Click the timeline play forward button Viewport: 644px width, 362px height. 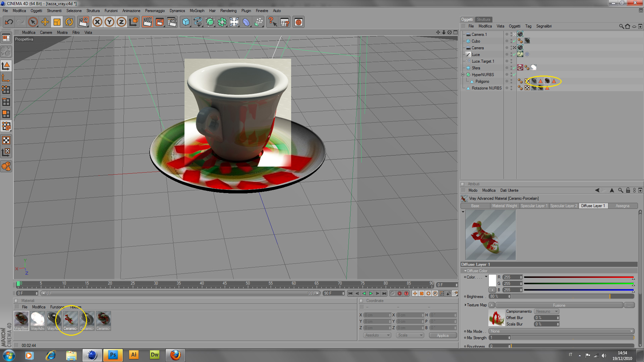pos(371,293)
